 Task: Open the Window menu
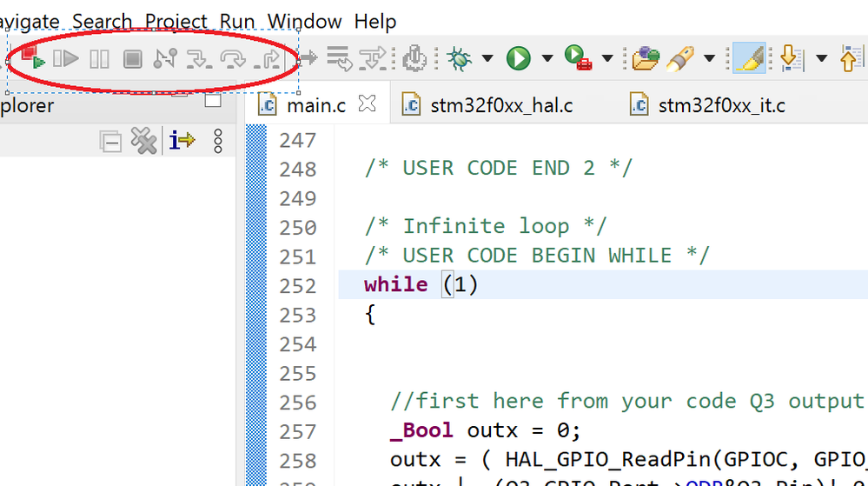[x=304, y=22]
